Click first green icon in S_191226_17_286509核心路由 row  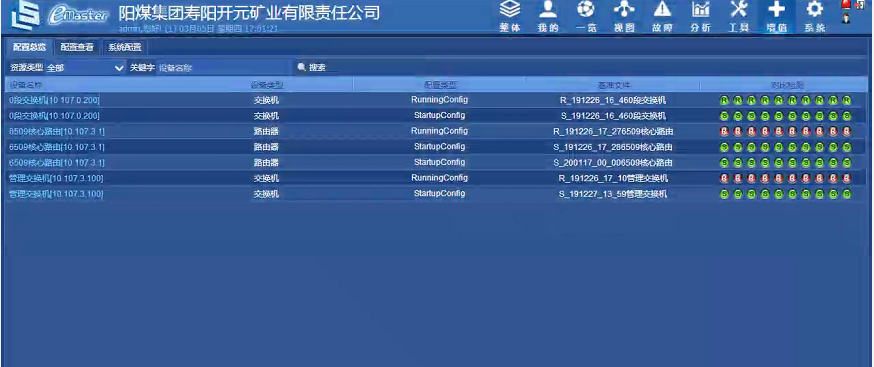(x=724, y=148)
